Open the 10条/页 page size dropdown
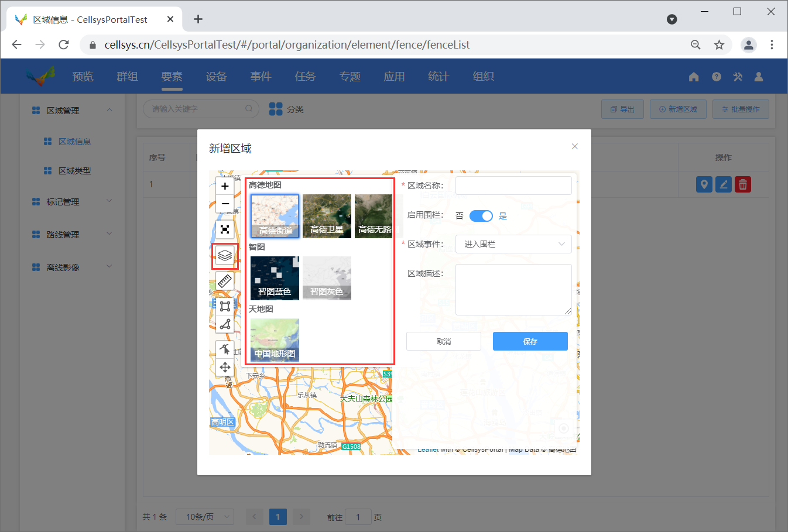 coord(205,517)
